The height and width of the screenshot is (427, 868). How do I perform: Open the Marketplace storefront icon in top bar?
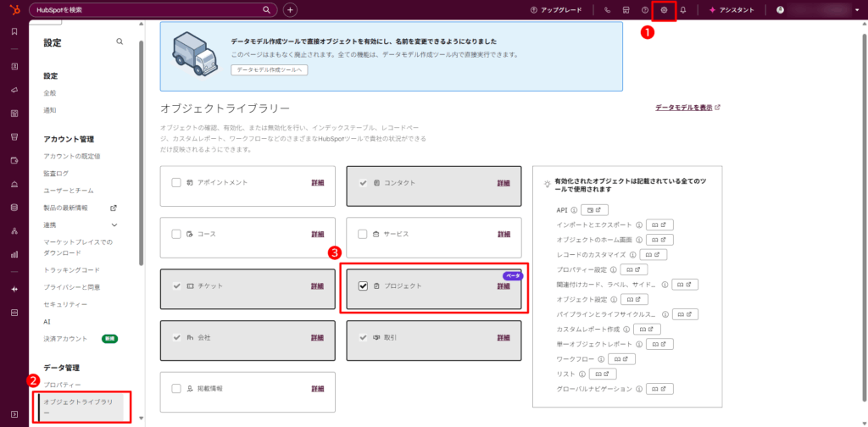pos(626,10)
